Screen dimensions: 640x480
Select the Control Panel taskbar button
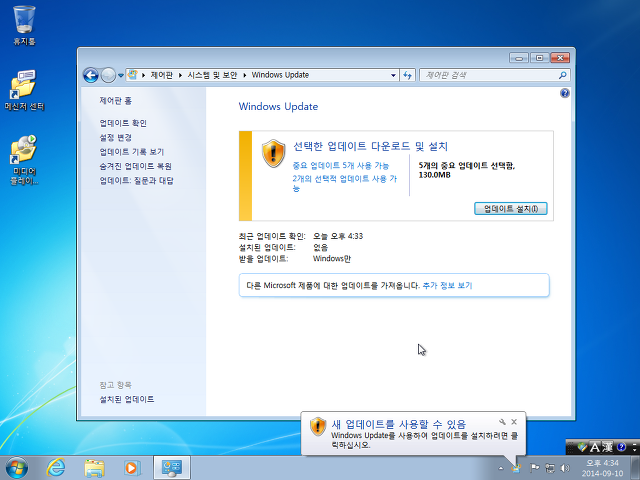pos(172,468)
